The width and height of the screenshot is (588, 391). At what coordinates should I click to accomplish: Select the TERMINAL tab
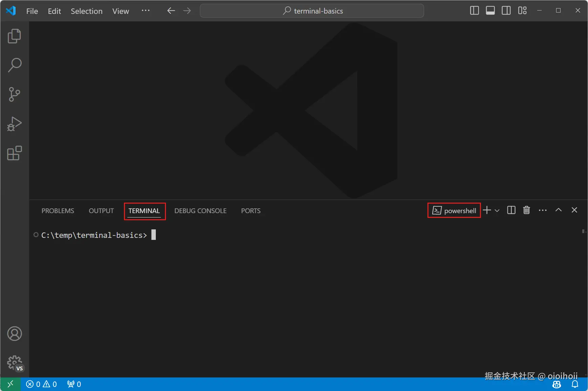(x=144, y=211)
